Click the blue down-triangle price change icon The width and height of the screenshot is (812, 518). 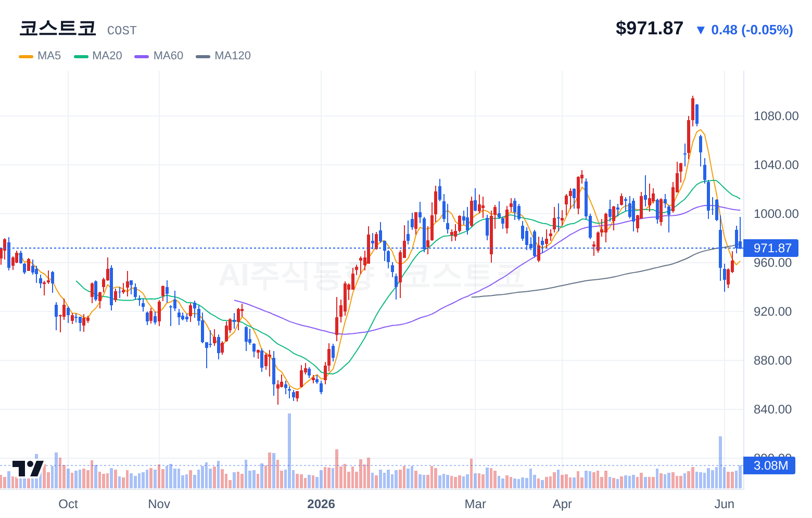[x=701, y=30]
